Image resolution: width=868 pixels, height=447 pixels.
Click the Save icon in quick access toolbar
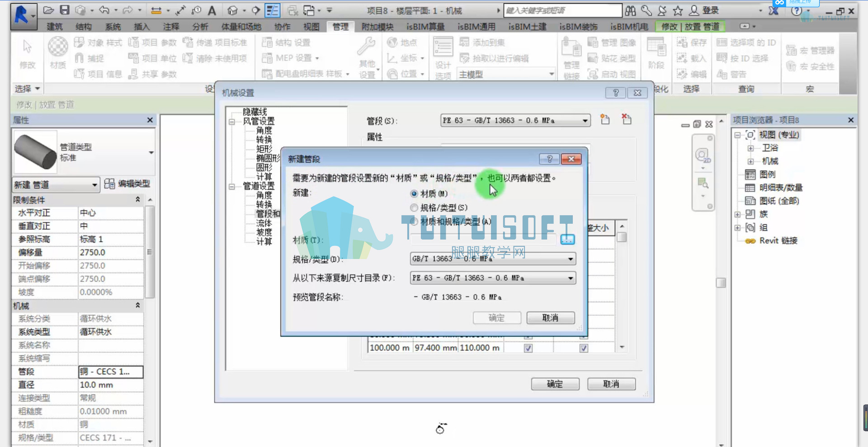tap(65, 10)
